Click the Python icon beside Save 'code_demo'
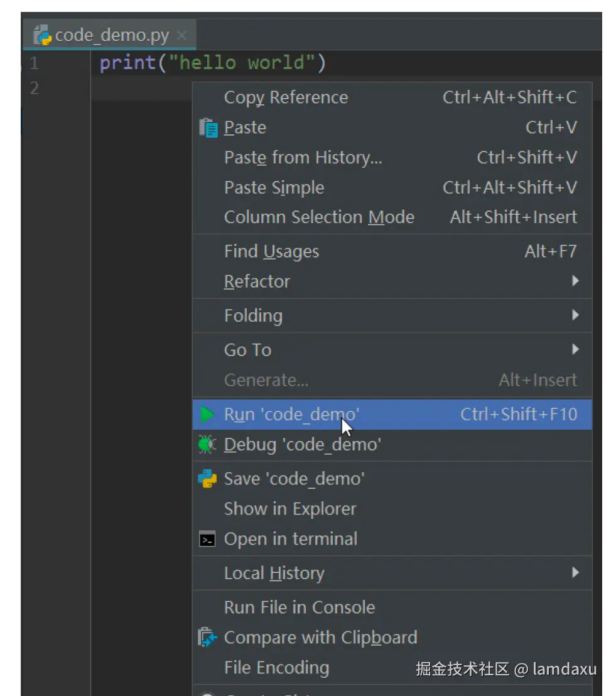This screenshot has width=616, height=696. [207, 479]
